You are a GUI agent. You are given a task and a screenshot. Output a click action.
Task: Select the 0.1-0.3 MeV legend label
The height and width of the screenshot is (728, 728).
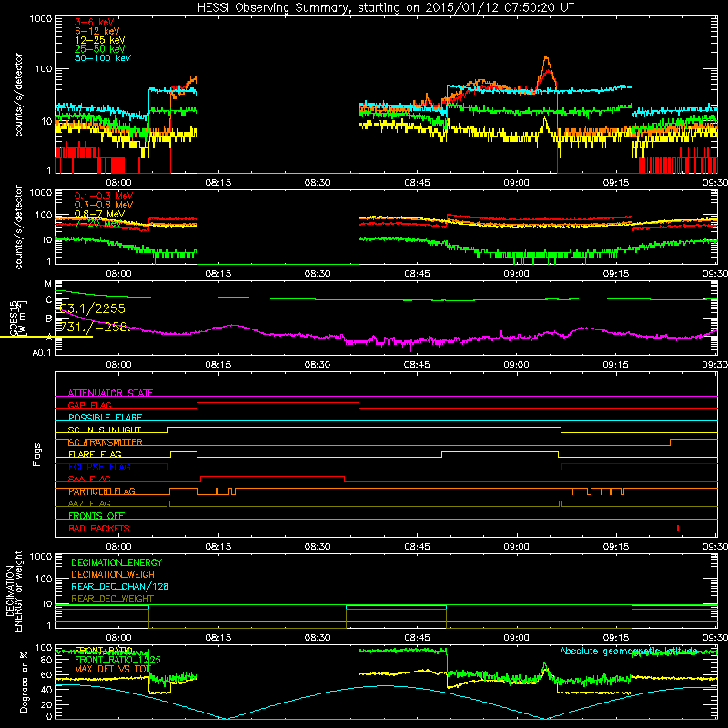(x=104, y=196)
